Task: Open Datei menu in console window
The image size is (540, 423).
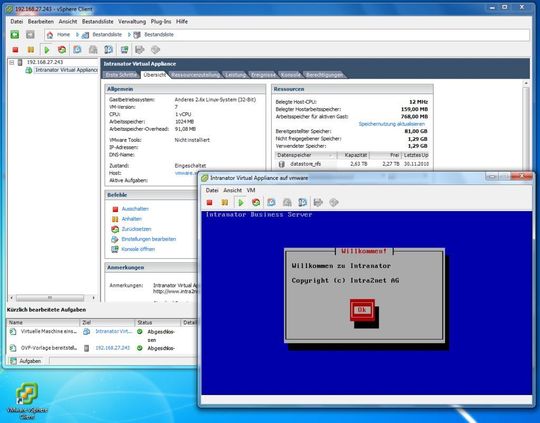Action: 212,190
